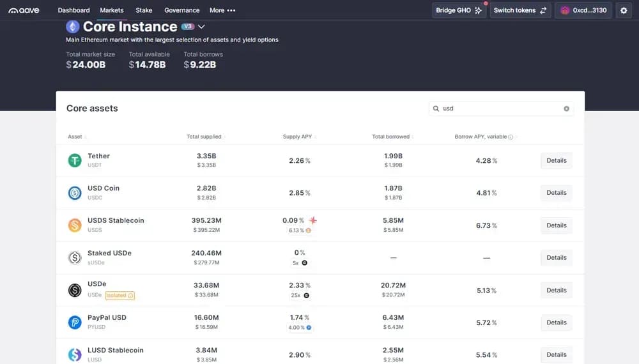Image resolution: width=639 pixels, height=364 pixels.
Task: Click the USD Coin icon
Action: tap(75, 193)
